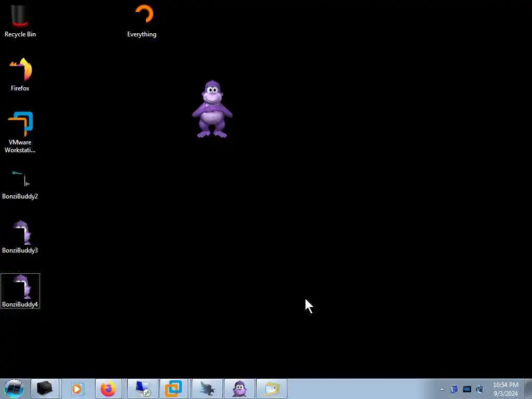
Task: Select the Everything desktop shortcut
Action: coord(142,21)
